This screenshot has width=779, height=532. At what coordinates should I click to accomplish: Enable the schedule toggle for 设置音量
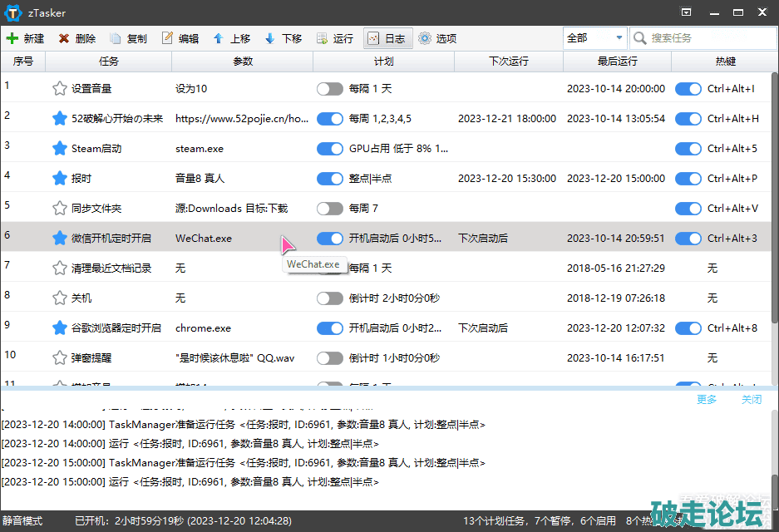pos(330,89)
